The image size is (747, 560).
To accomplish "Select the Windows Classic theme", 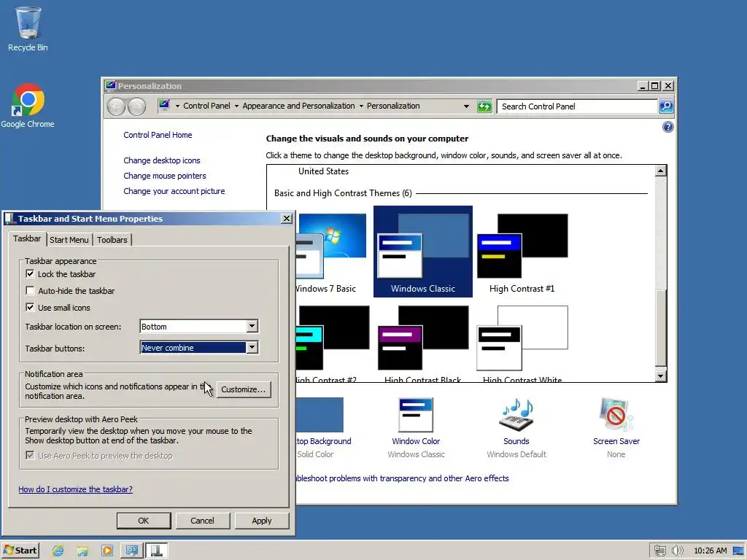I will click(423, 252).
